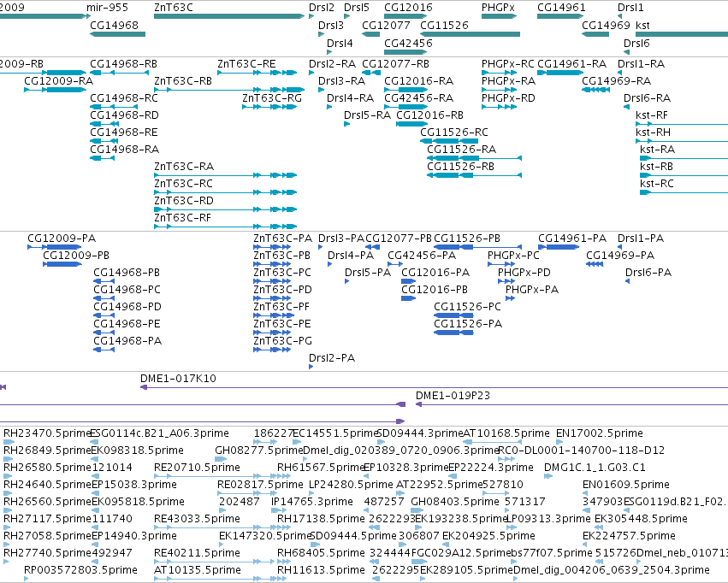Select transcript Drsl3-RA
The width and height of the screenshot is (728, 583).
point(321,90)
